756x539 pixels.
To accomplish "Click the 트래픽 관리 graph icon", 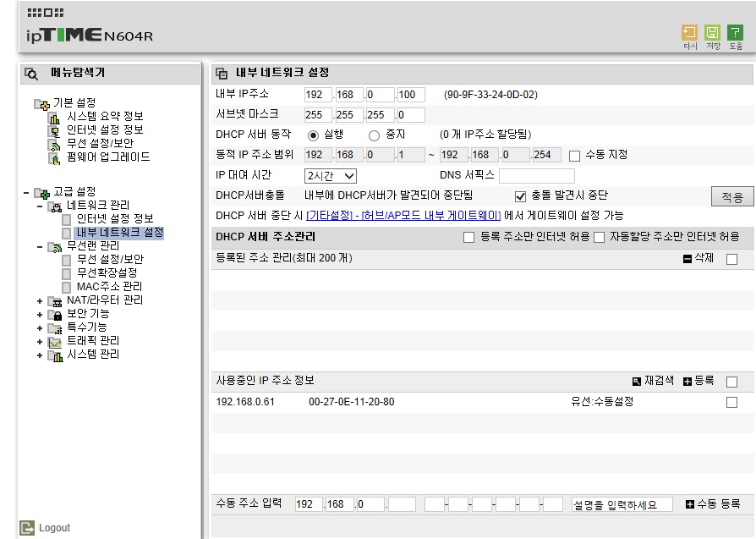I will tap(55, 342).
